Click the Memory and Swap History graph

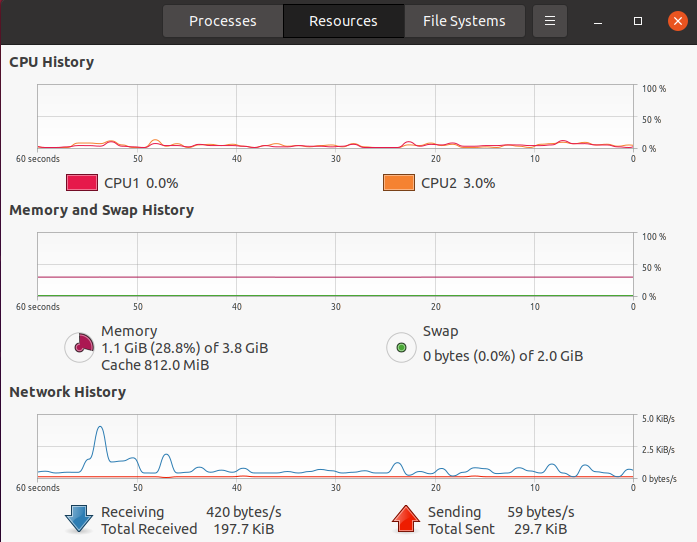(336, 265)
